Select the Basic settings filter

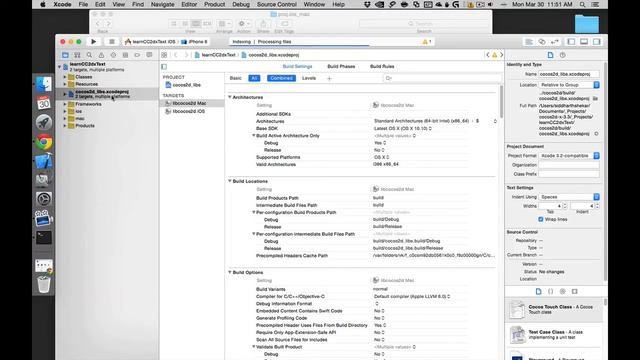(x=236, y=78)
